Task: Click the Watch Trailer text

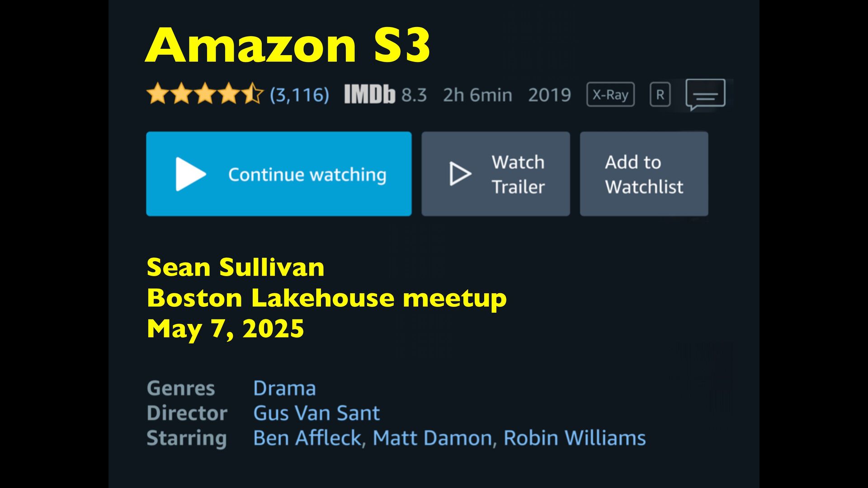Action: [x=518, y=174]
